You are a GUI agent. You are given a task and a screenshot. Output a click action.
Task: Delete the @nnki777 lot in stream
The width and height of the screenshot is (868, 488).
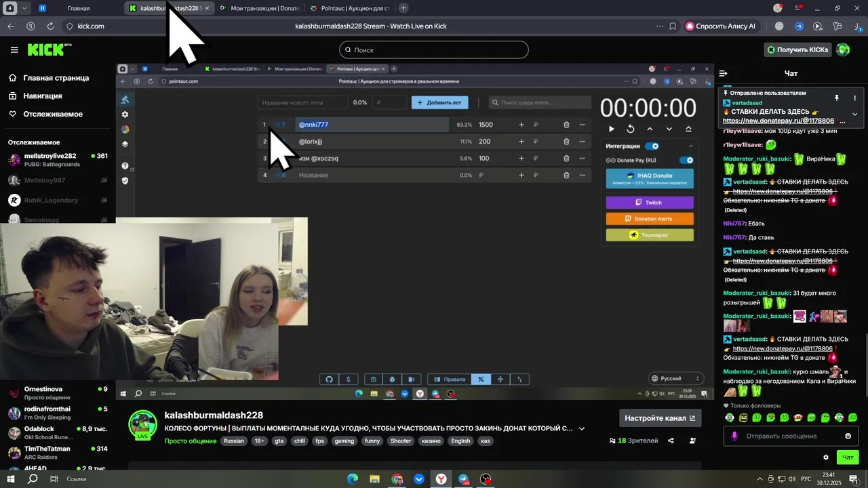click(566, 125)
